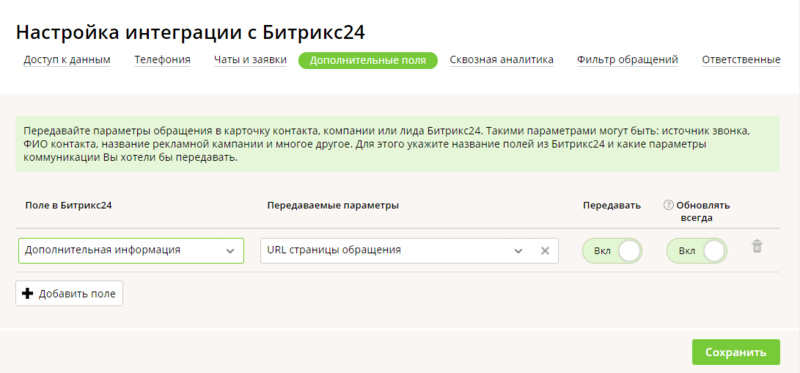Screen dimensions: 800x373
Task: Expand the URL страницы обращения parameter dropdown
Action: tap(518, 251)
